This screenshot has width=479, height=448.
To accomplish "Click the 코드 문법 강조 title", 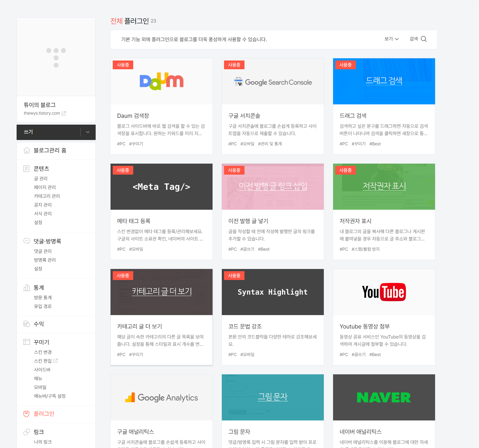I will click(245, 326).
